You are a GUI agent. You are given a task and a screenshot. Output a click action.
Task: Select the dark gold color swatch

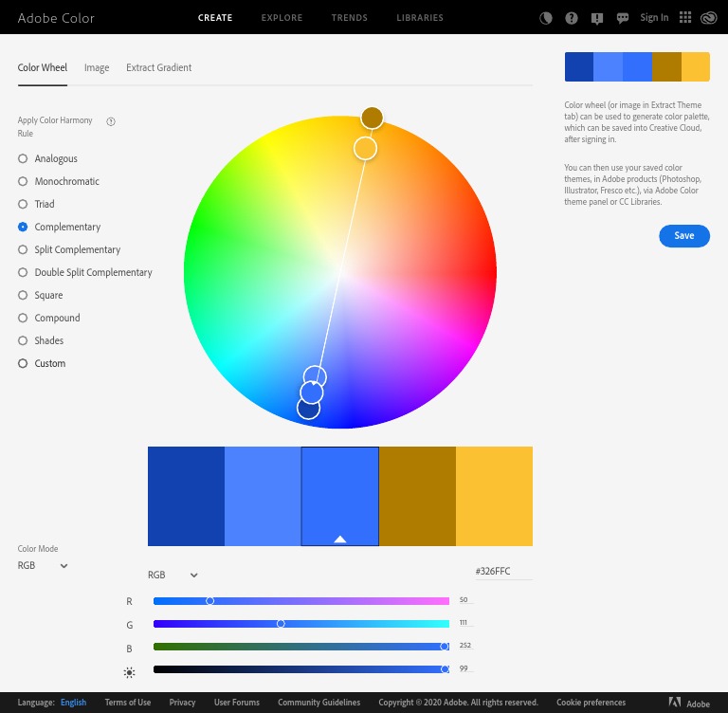pos(417,496)
